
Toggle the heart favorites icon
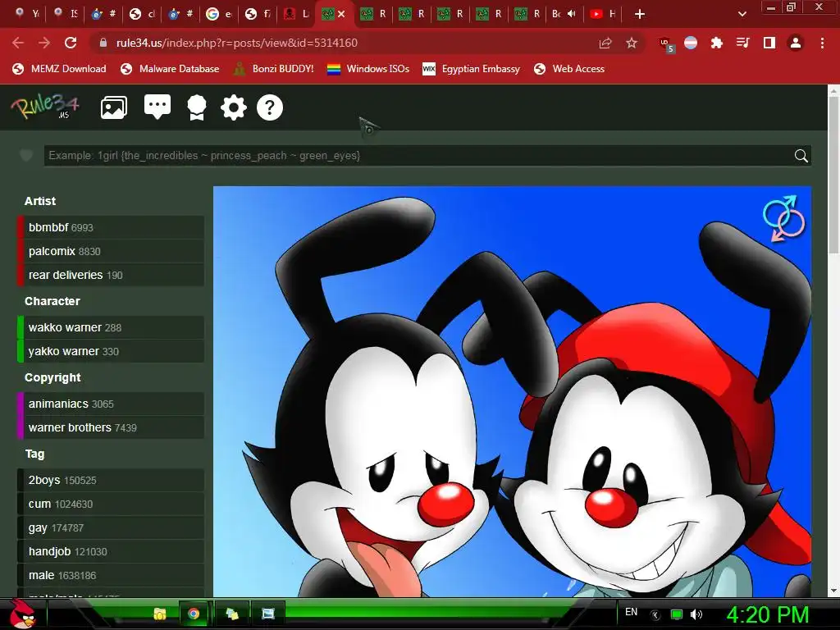25,156
